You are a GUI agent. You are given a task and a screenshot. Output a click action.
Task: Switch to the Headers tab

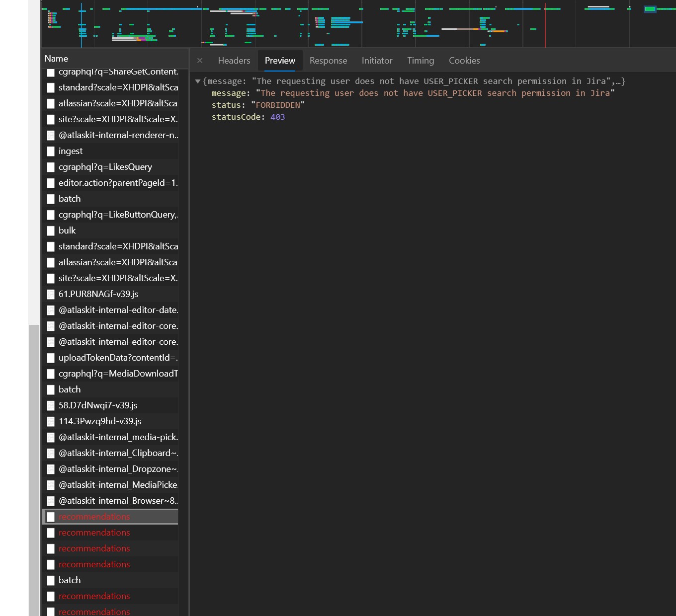(234, 61)
